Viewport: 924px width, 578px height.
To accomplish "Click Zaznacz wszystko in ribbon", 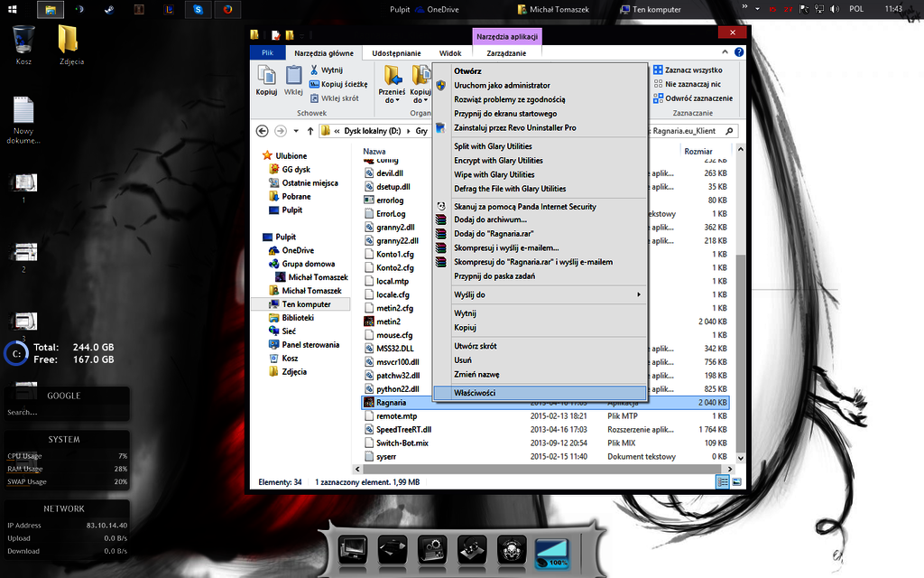I will tap(688, 70).
